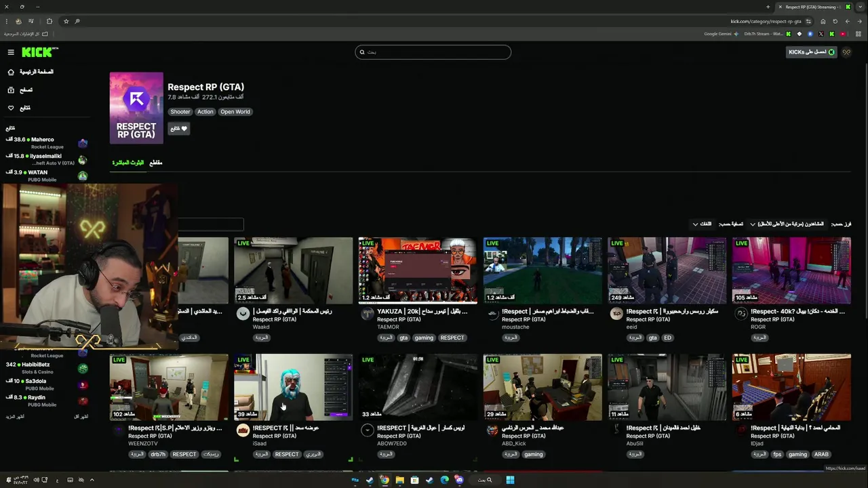Open Abu5lil's live stream thumbnail
The image size is (868, 488).
click(667, 387)
